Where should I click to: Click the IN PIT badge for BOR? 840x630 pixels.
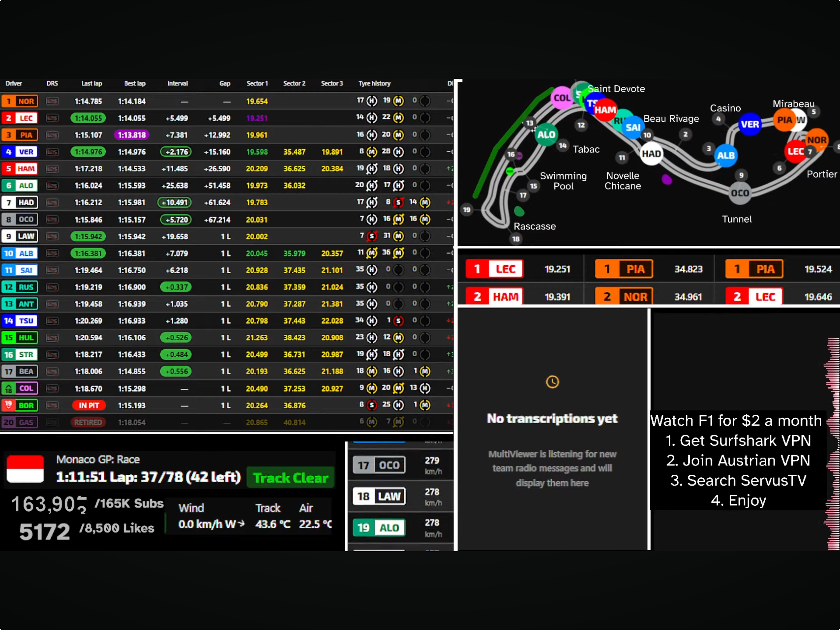tap(89, 405)
